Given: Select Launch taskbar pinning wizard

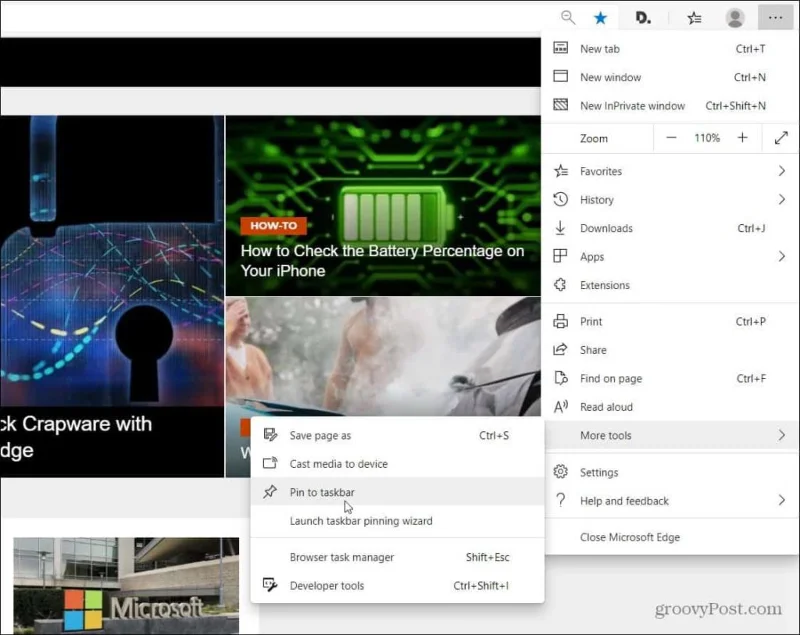Looking at the screenshot, I should [397, 520].
